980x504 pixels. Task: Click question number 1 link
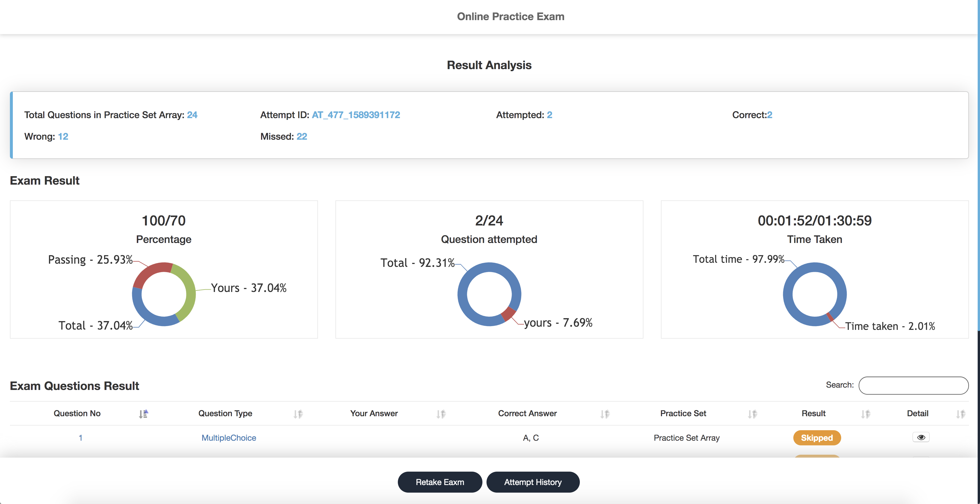(x=80, y=438)
